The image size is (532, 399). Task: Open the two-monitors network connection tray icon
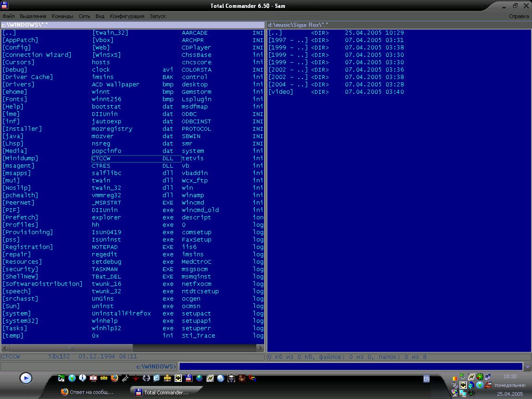click(x=488, y=377)
